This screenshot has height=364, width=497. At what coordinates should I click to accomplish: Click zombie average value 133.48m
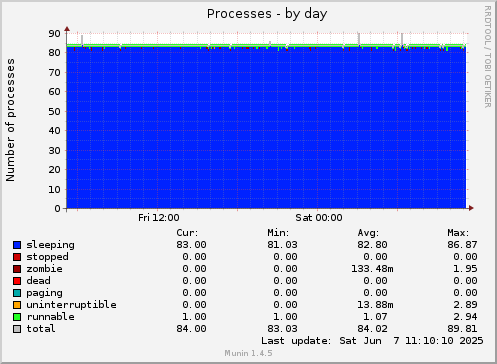[x=372, y=269]
